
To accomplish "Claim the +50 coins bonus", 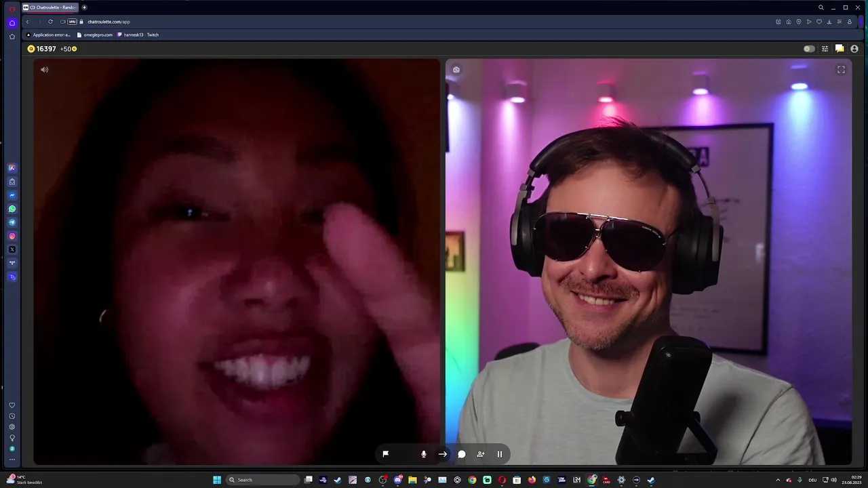I will (68, 49).
